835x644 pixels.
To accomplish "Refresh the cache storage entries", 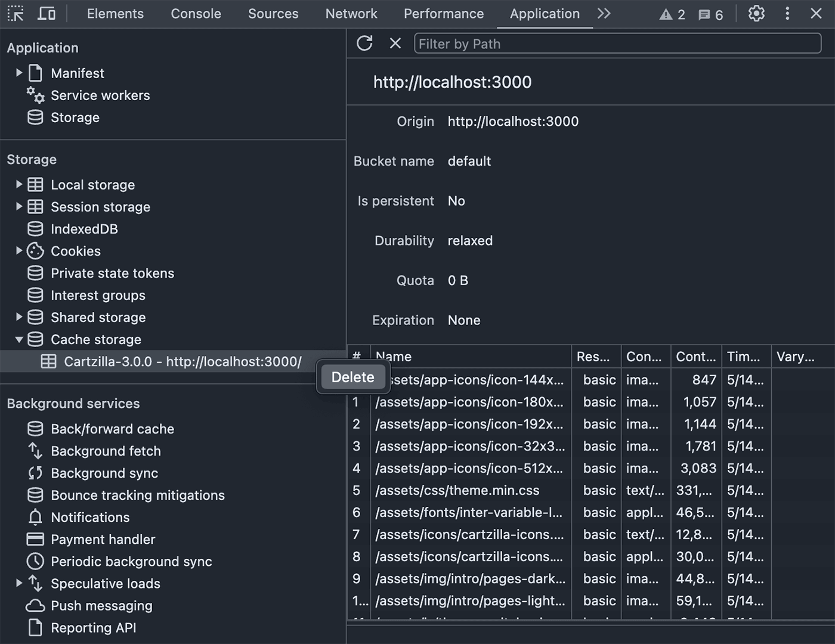I will click(364, 43).
